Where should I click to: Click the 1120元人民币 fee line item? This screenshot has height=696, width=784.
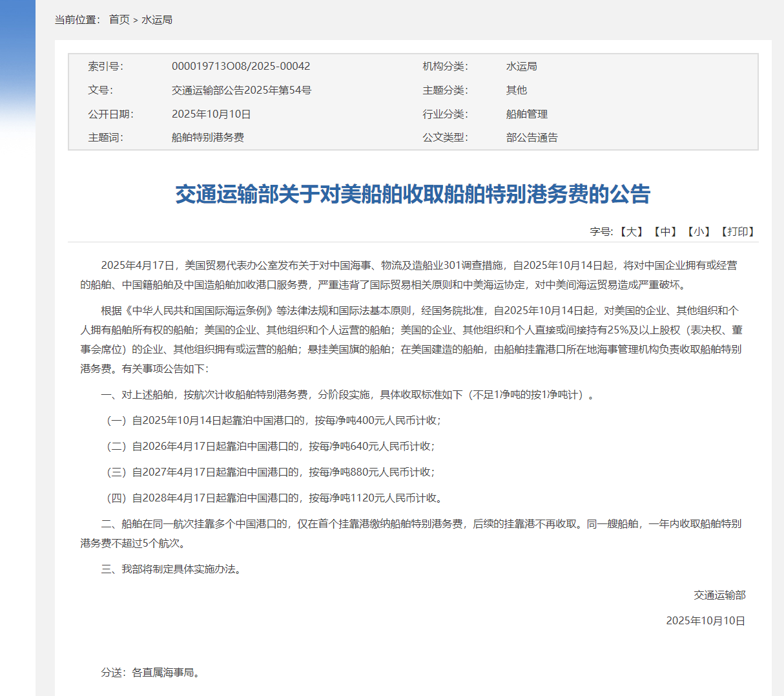pyautogui.click(x=274, y=498)
